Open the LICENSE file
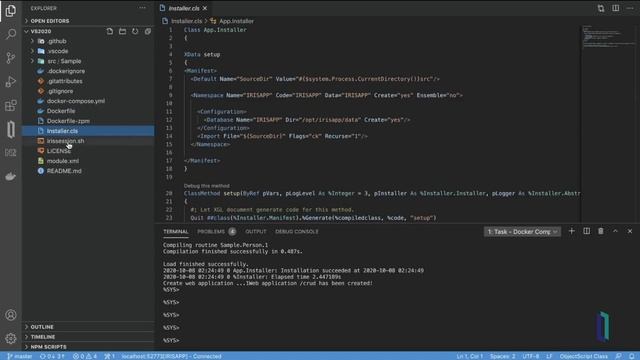Image resolution: width=640 pixels, height=360 pixels. (88, 151)
